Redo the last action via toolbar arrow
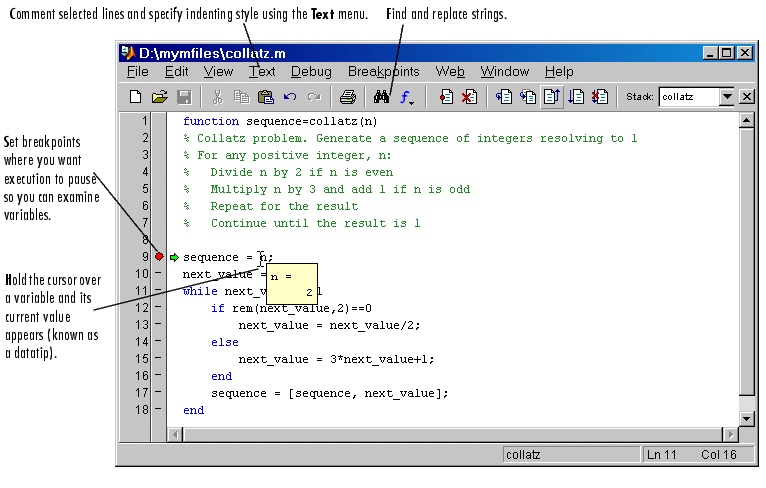Viewport: 766px width, 488px height. tap(314, 97)
